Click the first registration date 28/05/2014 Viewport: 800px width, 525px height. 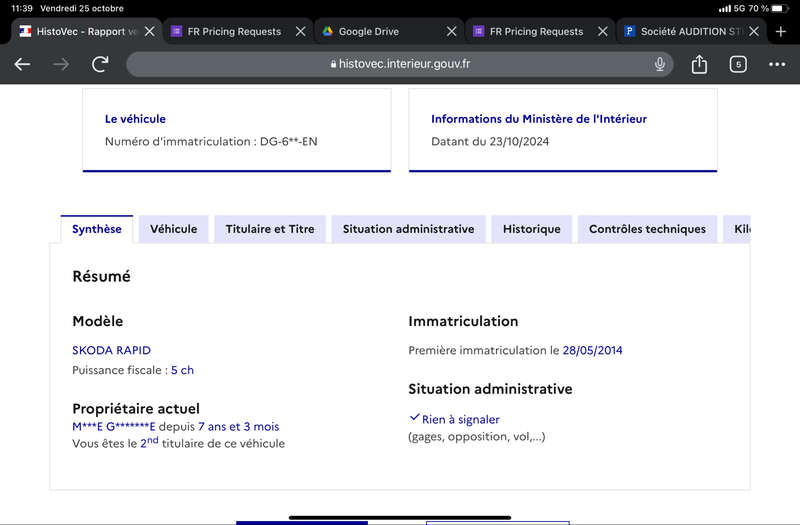pyautogui.click(x=592, y=351)
